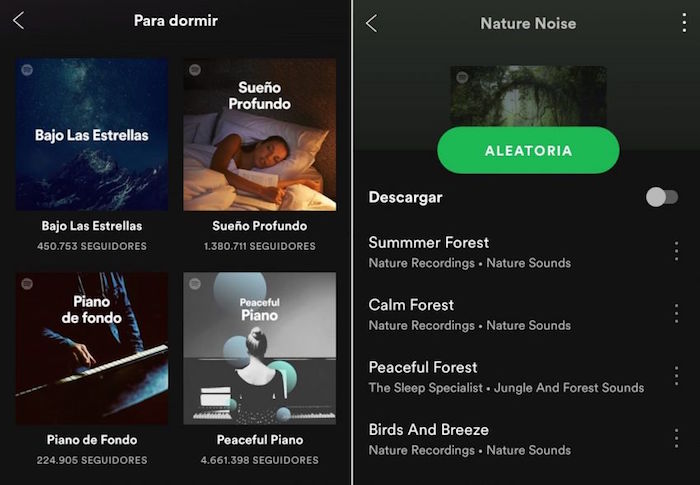This screenshot has width=700, height=485.
Task: Open options for Summmer Forest track
Action: [676, 251]
